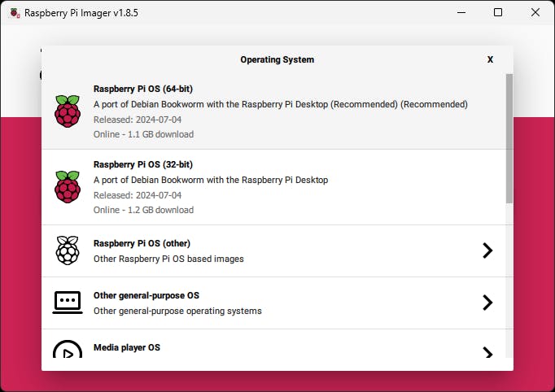Click the "Online - 1.2 GB download" text
The width and height of the screenshot is (555, 392).
coord(143,210)
